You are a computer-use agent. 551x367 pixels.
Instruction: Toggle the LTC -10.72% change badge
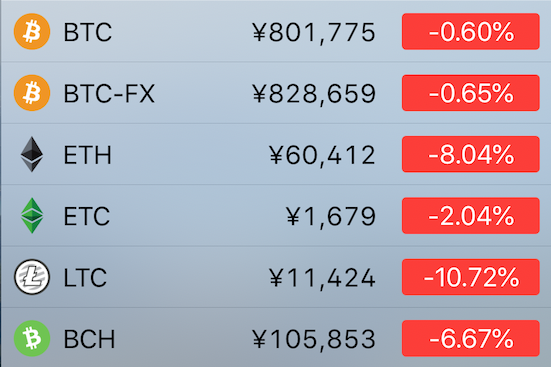point(471,277)
